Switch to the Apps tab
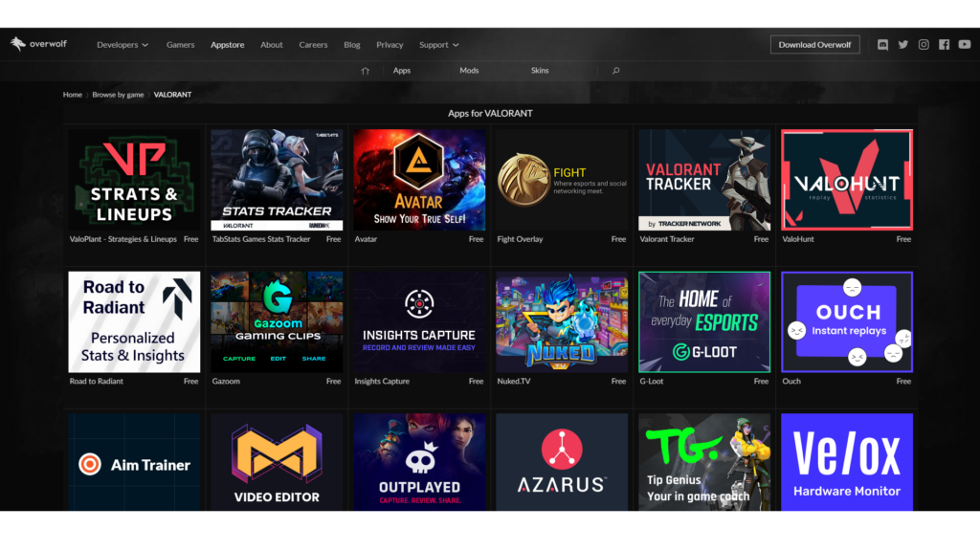The height and width of the screenshot is (551, 980). (402, 71)
